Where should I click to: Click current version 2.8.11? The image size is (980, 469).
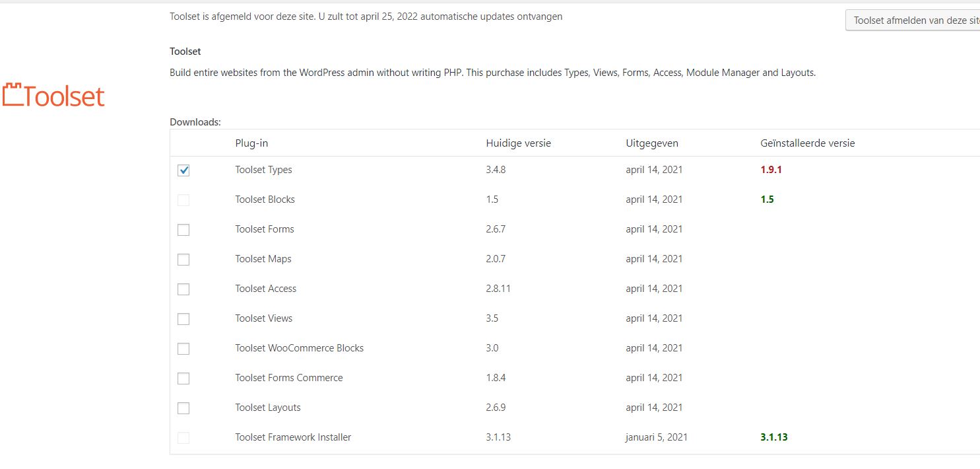point(498,289)
